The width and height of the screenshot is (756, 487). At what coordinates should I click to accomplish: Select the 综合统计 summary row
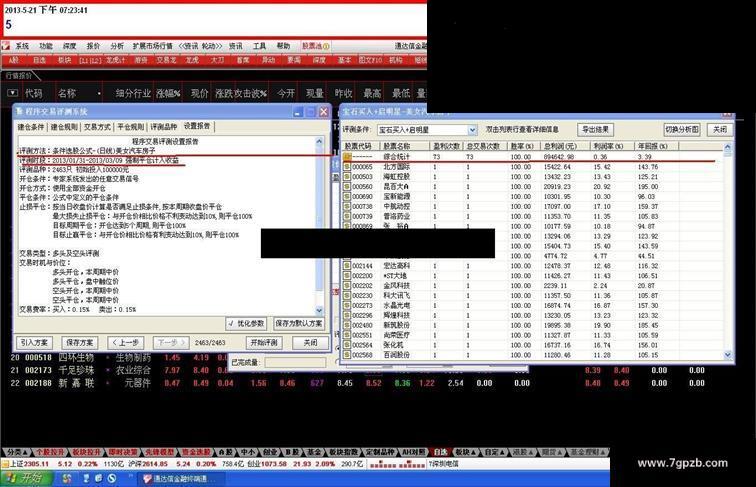click(x=533, y=157)
